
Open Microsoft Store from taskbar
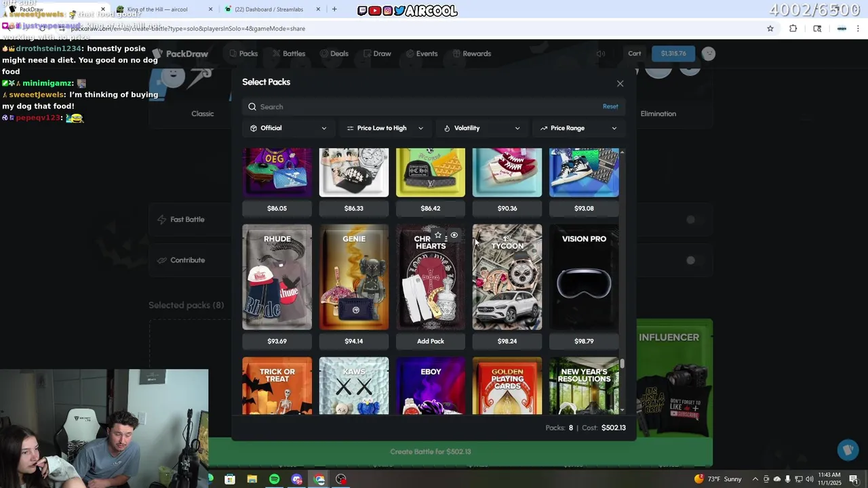230,479
